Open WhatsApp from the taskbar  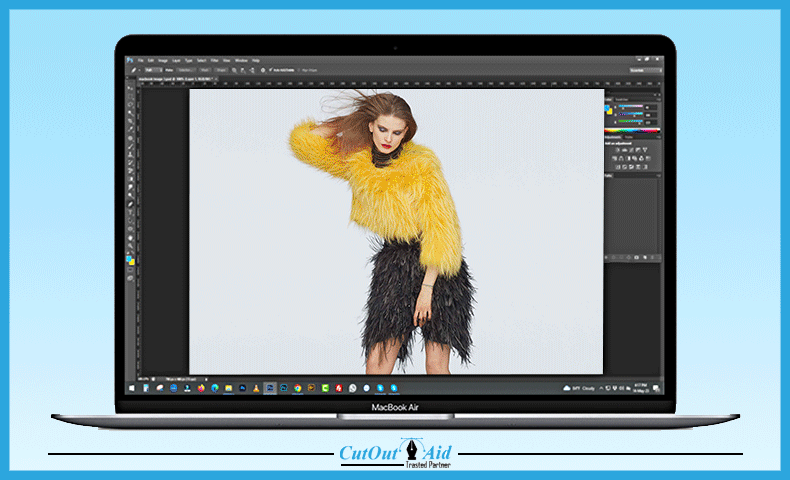coord(353,387)
